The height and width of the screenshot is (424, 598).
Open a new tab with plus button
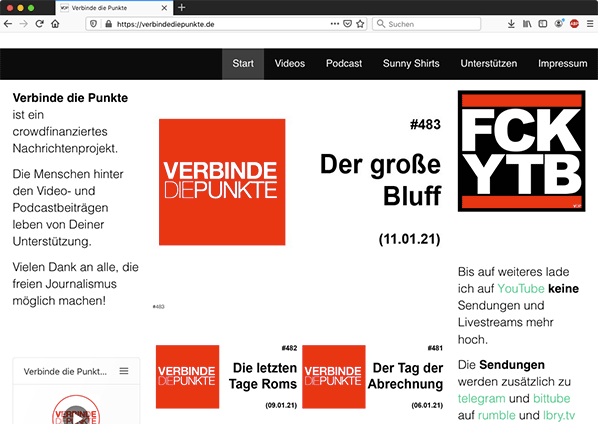point(182,7)
